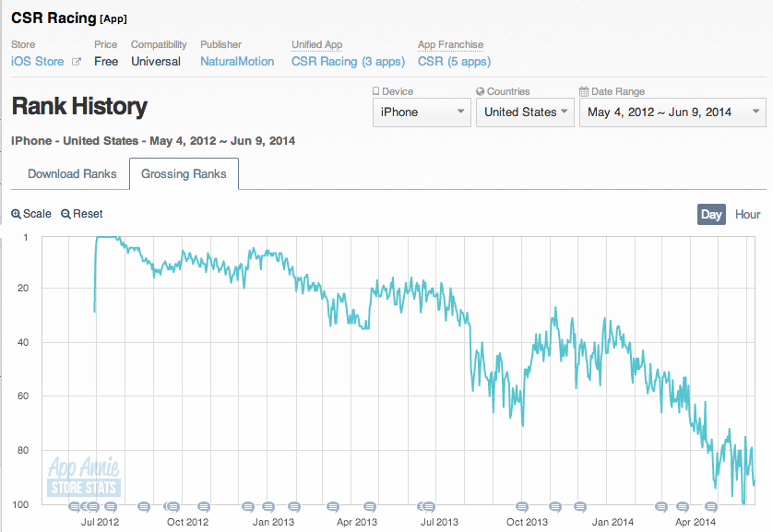Screen dimensions: 773x532
Task: Click the iPhone - United States date subtitle
Action: tap(153, 141)
